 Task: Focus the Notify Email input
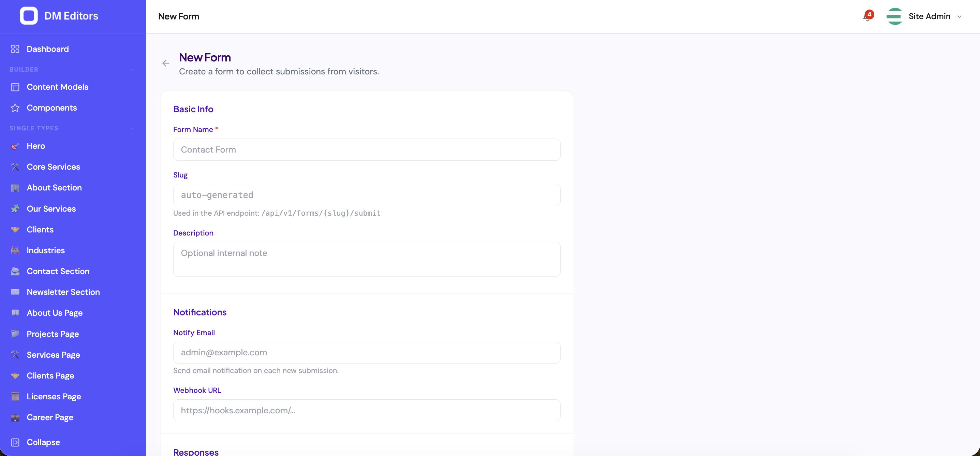366,352
